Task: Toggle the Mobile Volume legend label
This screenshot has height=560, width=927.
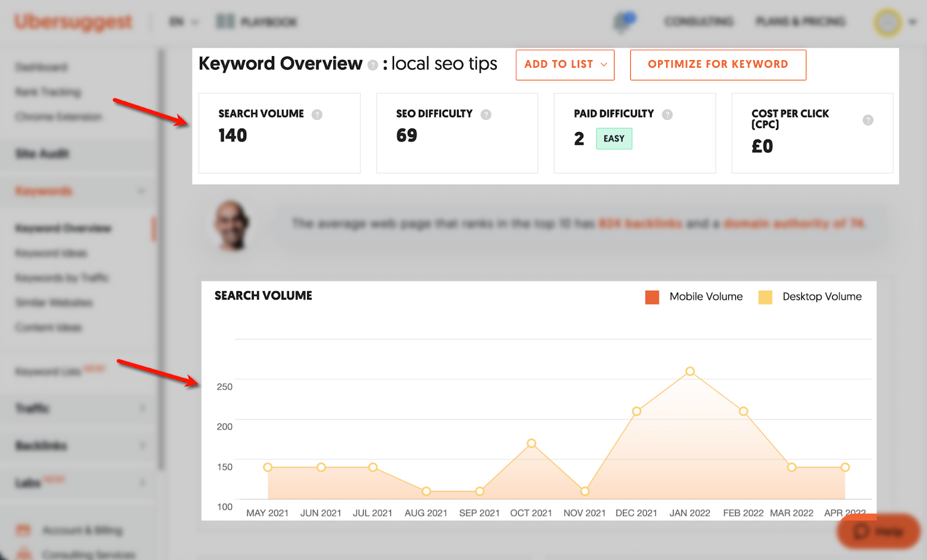Action: [706, 297]
